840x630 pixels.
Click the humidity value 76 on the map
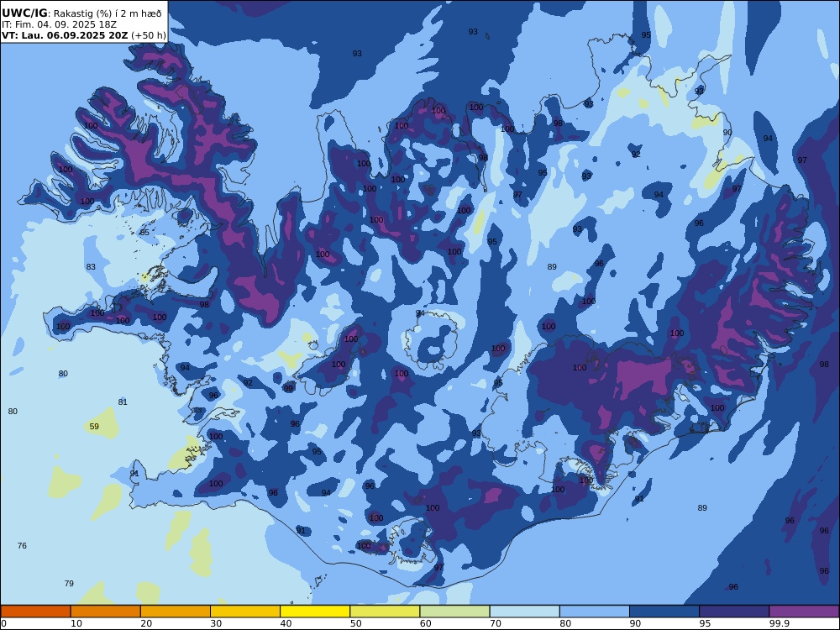click(22, 545)
